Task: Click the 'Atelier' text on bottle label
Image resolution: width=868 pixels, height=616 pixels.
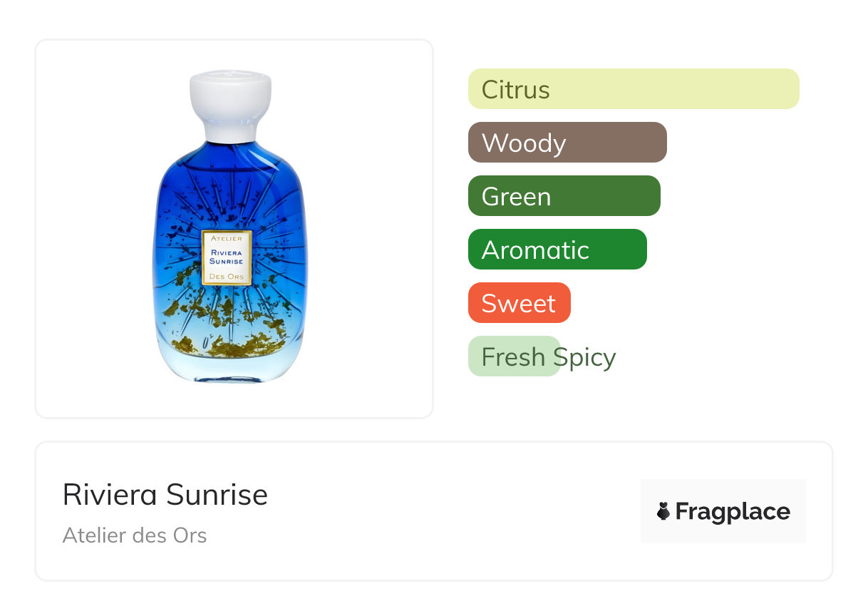Action: pos(227,238)
